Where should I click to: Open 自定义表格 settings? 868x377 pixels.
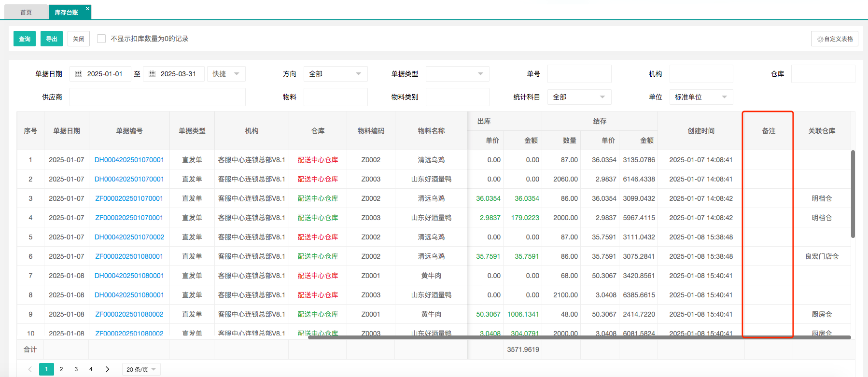(x=834, y=39)
